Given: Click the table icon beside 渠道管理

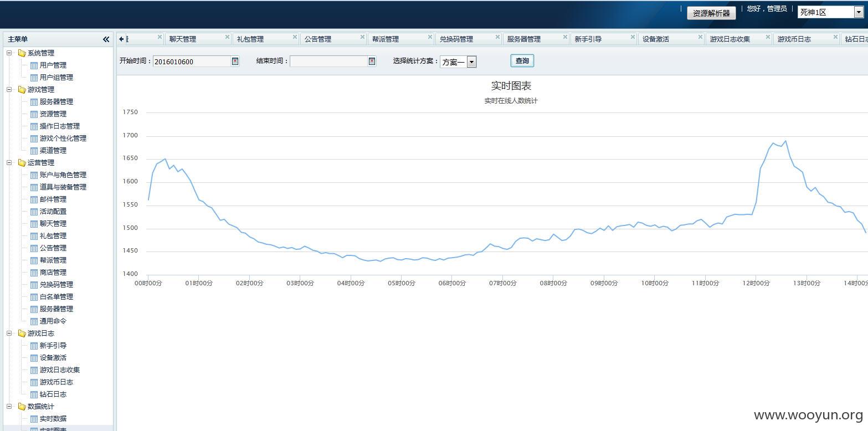Looking at the screenshot, I should point(34,151).
